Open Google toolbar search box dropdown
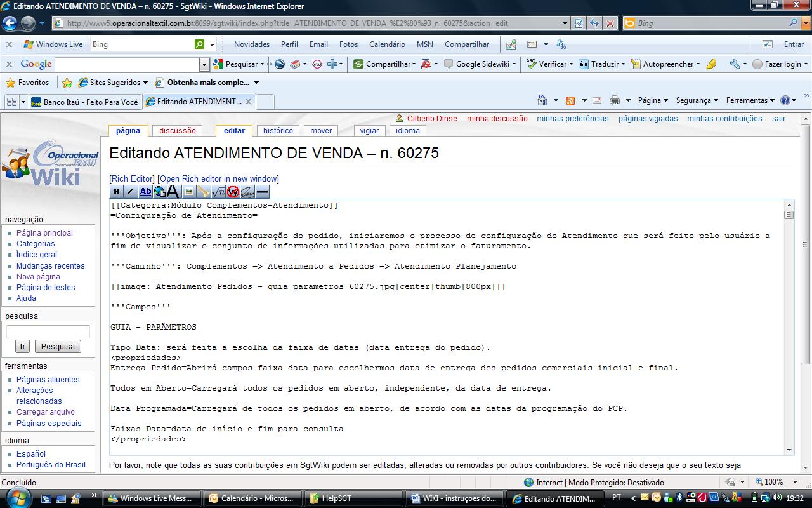The width and height of the screenshot is (812, 508). coord(204,64)
